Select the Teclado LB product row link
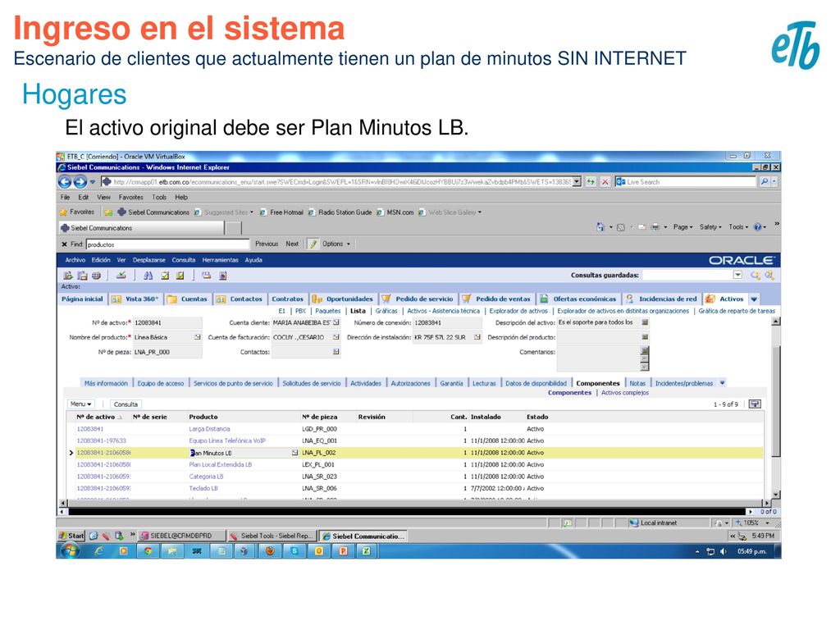This screenshot has height=630, width=840. tap(203, 489)
